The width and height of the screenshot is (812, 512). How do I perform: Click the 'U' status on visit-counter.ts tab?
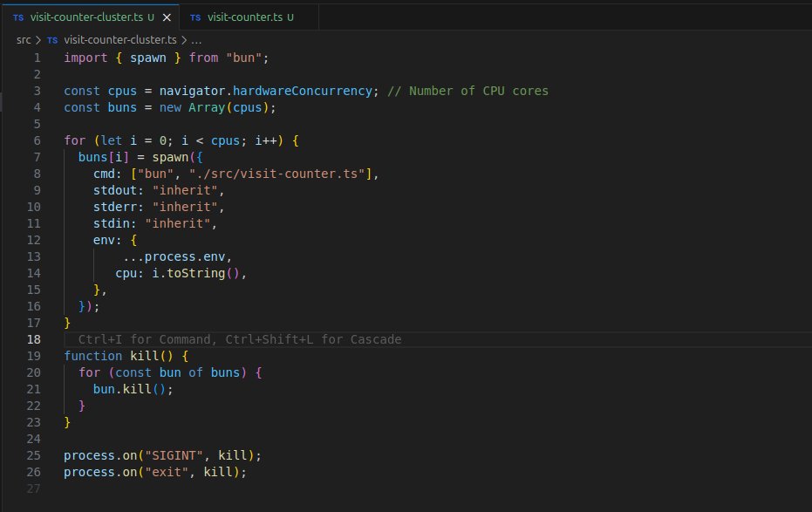coord(290,17)
